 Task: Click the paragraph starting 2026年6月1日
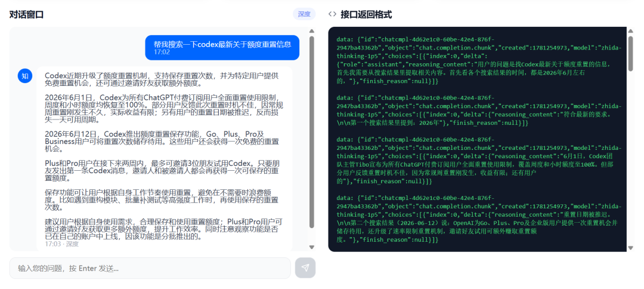(x=164, y=109)
